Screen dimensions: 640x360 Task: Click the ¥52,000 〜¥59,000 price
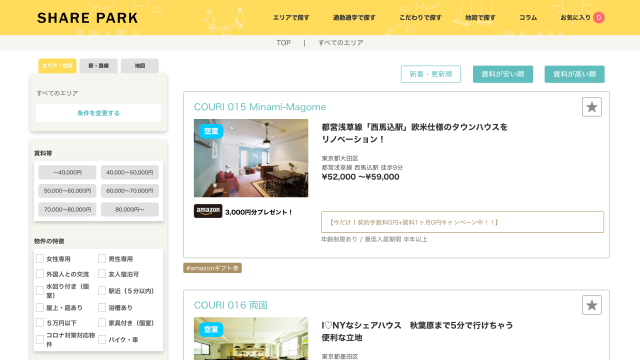pos(360,177)
